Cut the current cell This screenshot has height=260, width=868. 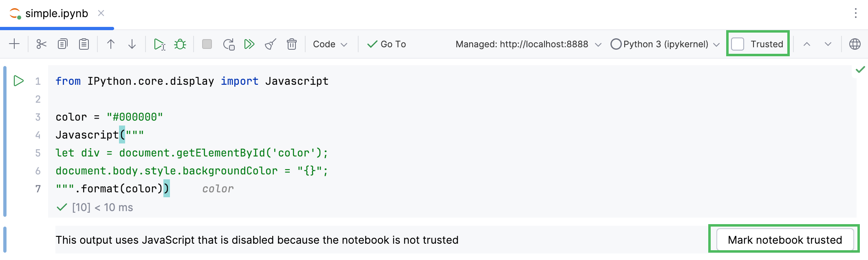click(x=41, y=44)
